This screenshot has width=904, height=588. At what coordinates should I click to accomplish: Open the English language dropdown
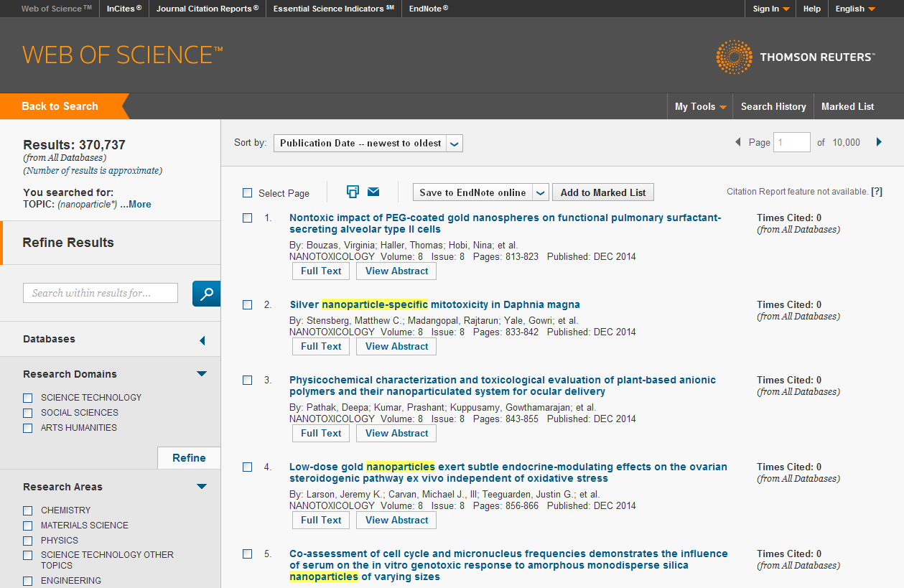(x=855, y=9)
